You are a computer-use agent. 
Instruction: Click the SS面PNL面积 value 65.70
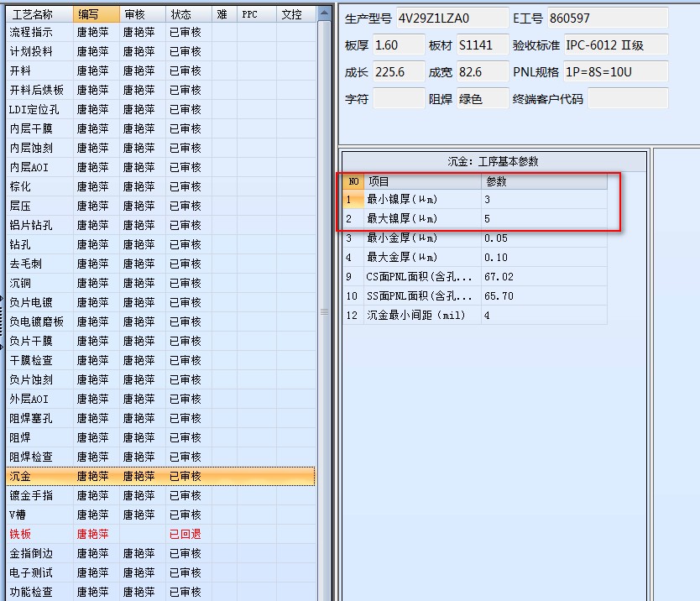pos(544,295)
